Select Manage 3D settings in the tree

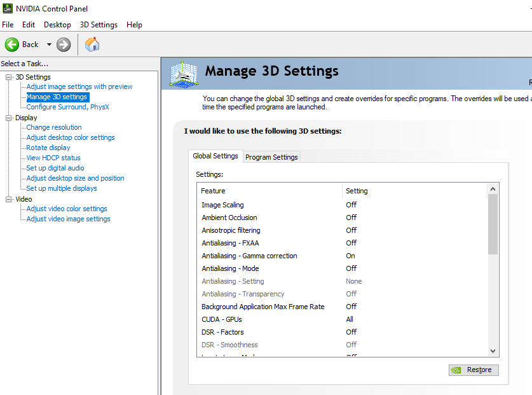[57, 97]
